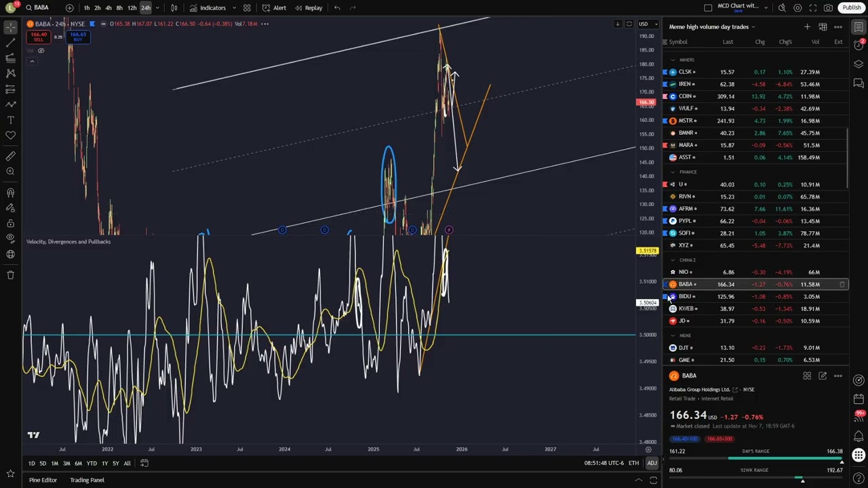This screenshot has height=488, width=868.
Task: Take a chart snapshot with camera icon
Action: point(828,7)
